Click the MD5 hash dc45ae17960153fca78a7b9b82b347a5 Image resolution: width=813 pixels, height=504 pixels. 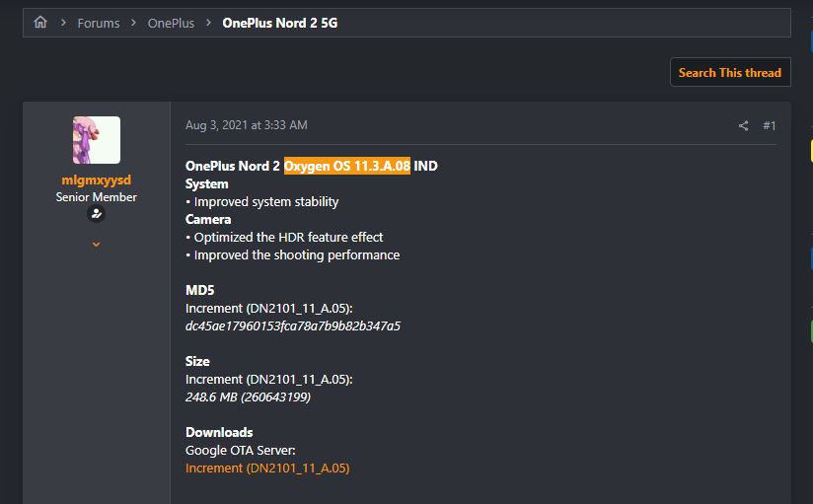[293, 325]
